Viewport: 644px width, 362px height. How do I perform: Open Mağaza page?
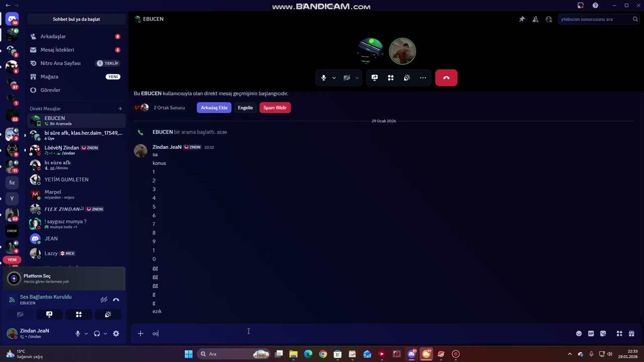[x=76, y=76]
